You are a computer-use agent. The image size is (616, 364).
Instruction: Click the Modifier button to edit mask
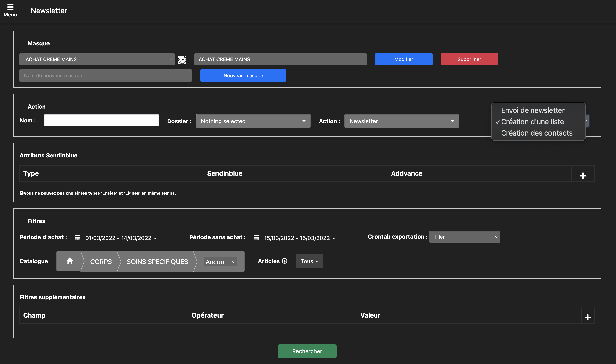pyautogui.click(x=403, y=59)
